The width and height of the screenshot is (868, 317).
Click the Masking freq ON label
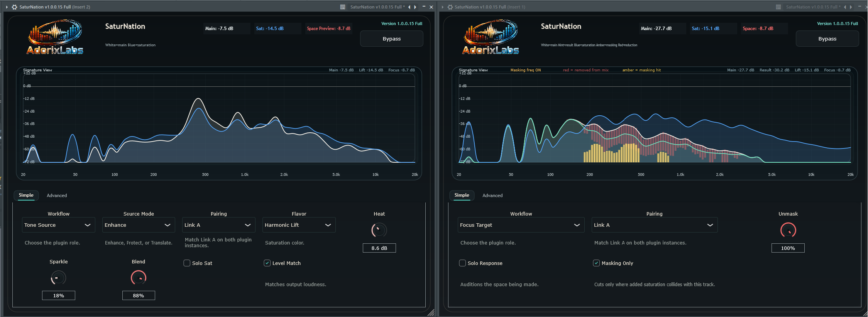(x=526, y=70)
